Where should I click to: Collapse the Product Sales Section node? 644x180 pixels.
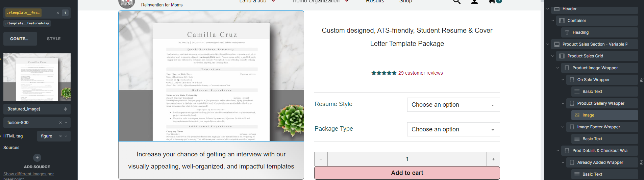(548, 44)
